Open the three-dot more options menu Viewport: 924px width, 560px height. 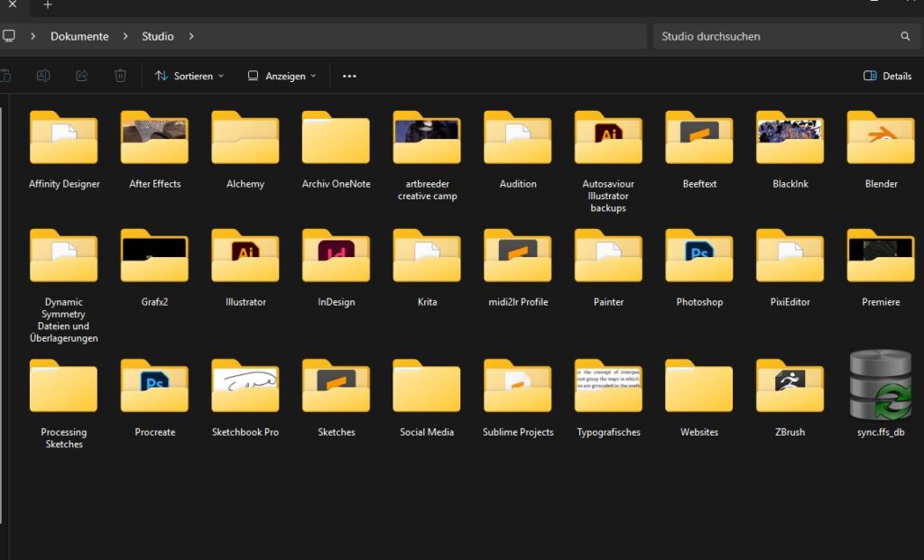tap(349, 76)
